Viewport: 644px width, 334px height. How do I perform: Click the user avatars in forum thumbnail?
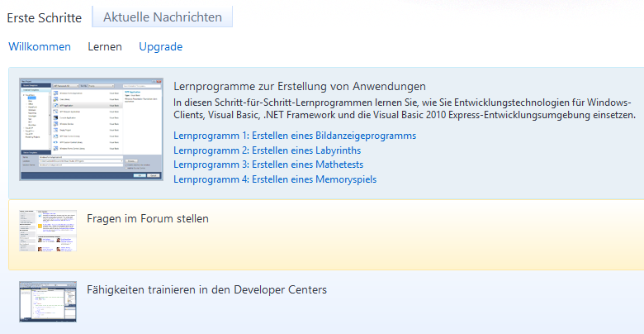[50, 244]
